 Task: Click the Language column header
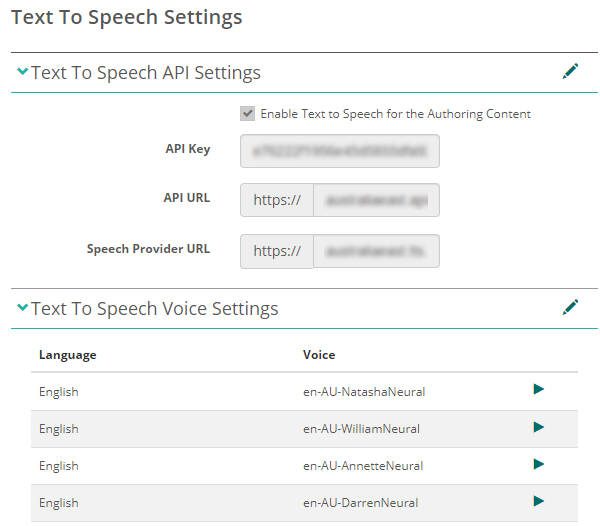(68, 355)
